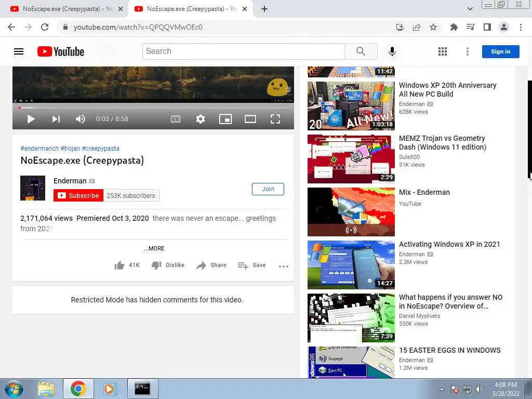Open Windows XP 20th Anniversary video thumbnail
Image resolution: width=532 pixels, height=399 pixels.
click(x=351, y=106)
